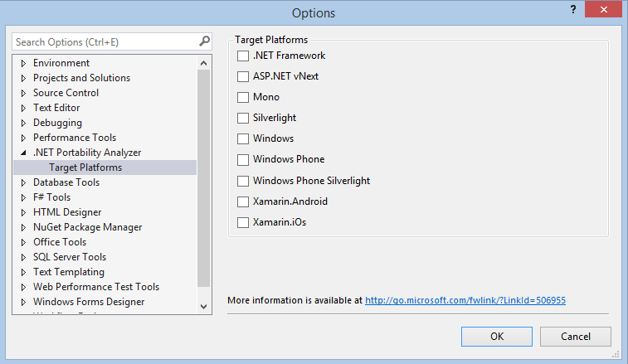Collapse the .NET Portability Analyzer arrow
This screenshot has width=628, height=364.
[x=23, y=153]
